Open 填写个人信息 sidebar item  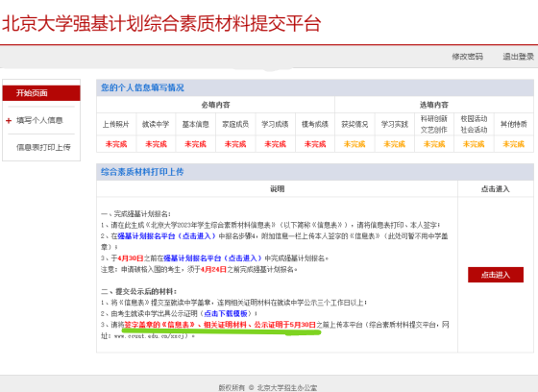tap(39, 120)
